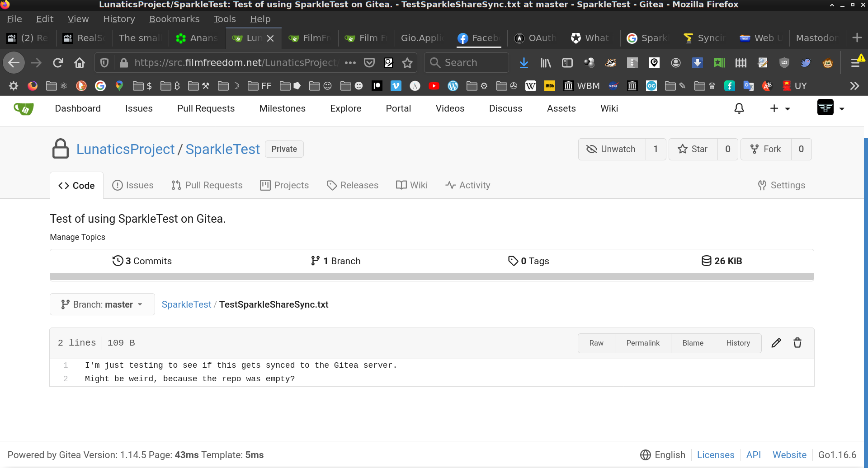Expand the Branch: master dropdown
Image resolution: width=868 pixels, height=468 pixels.
102,304
